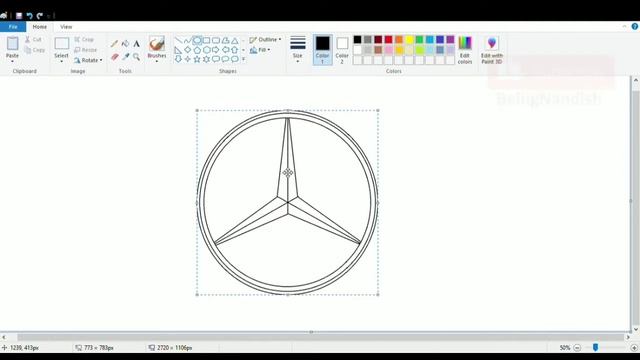This screenshot has width=640, height=360.
Task: Expand the Shapes gallery more arrow
Action: 244,59
